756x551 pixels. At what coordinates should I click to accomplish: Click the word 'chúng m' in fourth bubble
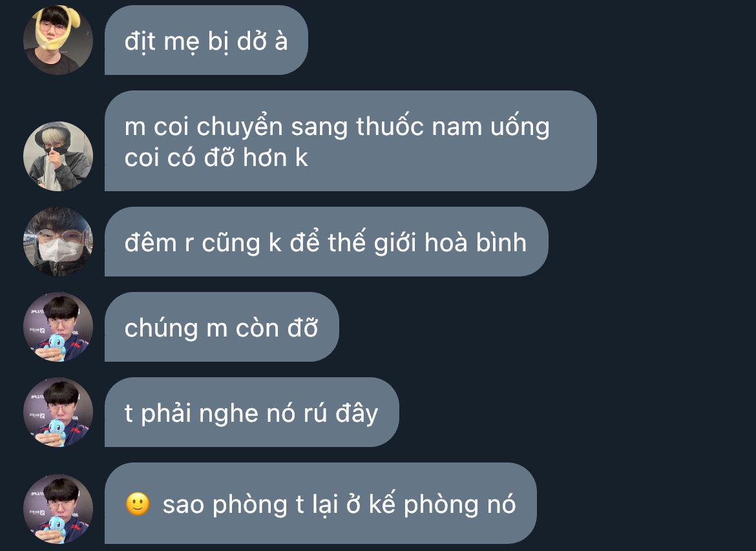176,328
